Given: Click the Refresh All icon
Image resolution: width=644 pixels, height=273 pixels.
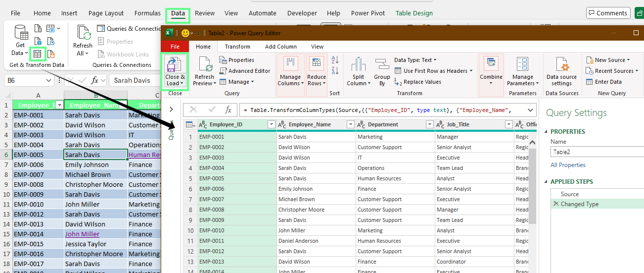Looking at the screenshot, I should click(83, 33).
